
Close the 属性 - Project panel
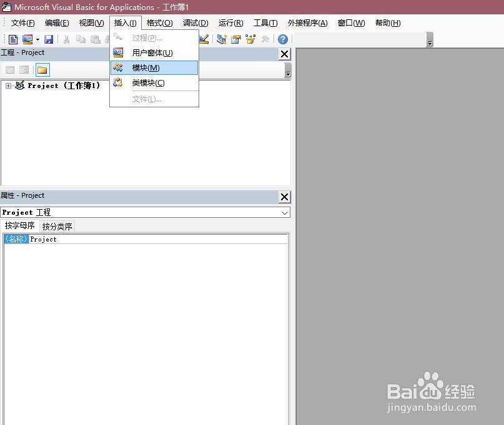tap(284, 197)
